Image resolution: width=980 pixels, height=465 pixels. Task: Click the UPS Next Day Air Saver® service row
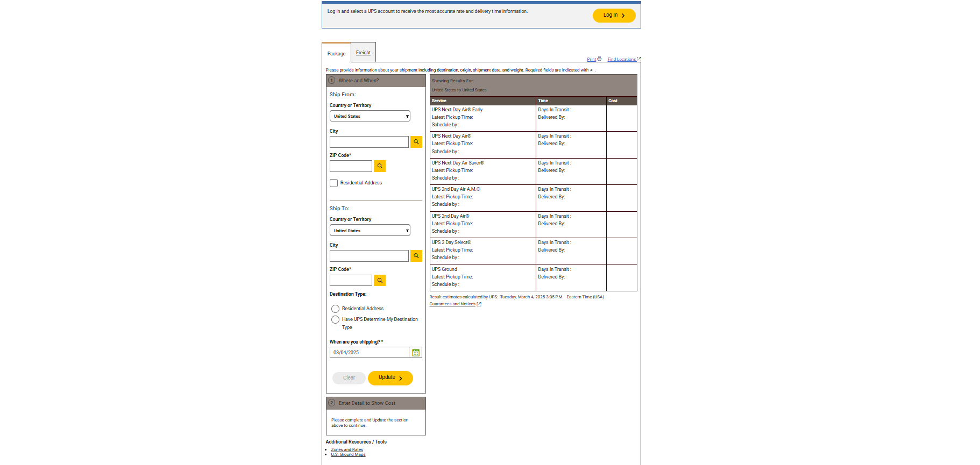click(533, 171)
